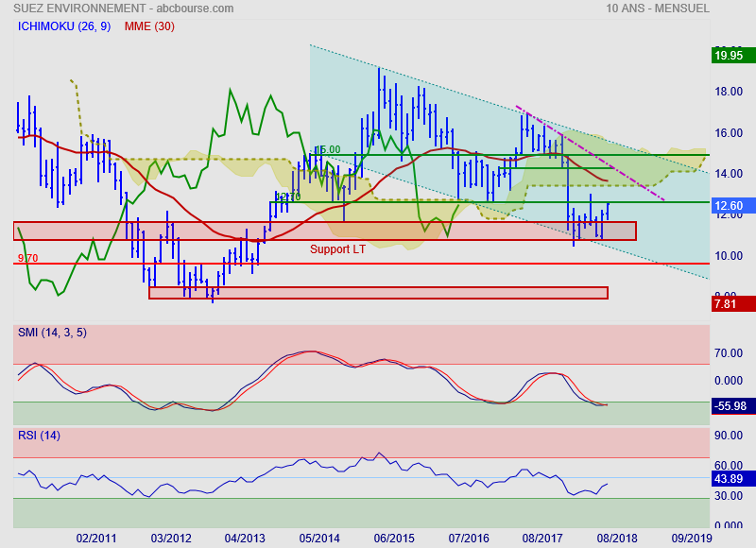Click the green 19.95 price tag

pyautogui.click(x=733, y=55)
